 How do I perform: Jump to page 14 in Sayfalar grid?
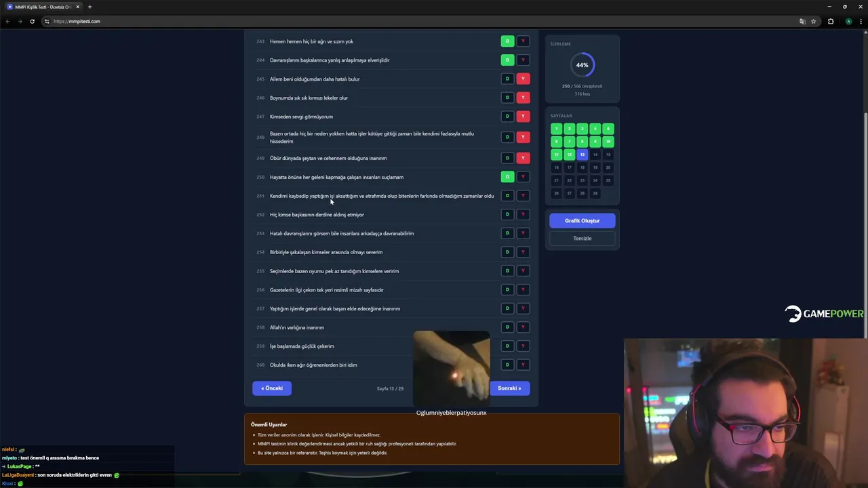click(x=595, y=155)
